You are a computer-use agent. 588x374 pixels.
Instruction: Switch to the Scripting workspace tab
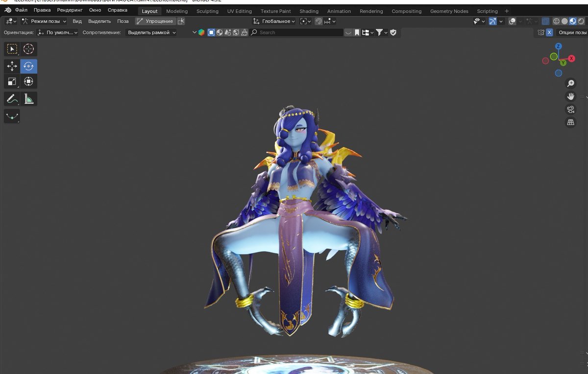click(x=487, y=11)
